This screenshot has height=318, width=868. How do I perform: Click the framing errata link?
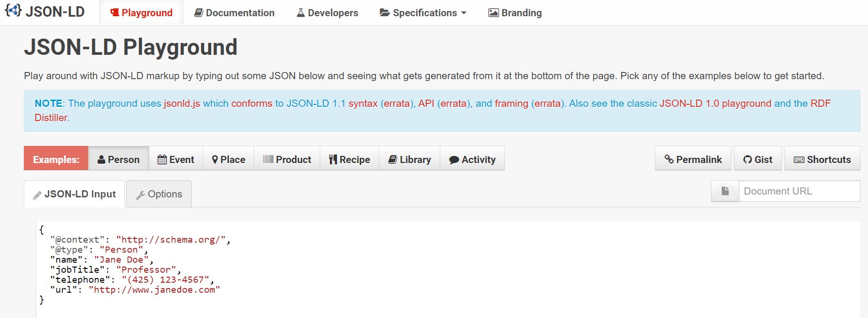547,103
